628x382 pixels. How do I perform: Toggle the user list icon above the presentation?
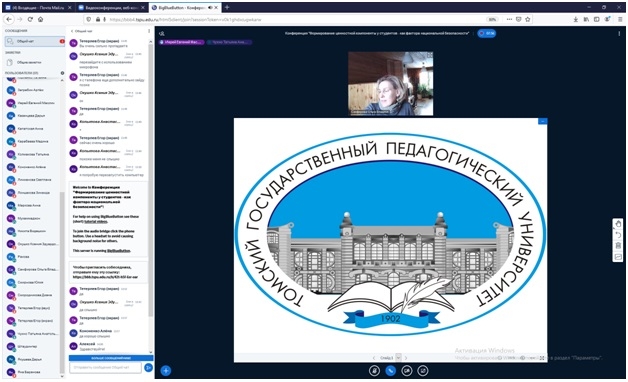[x=162, y=34]
